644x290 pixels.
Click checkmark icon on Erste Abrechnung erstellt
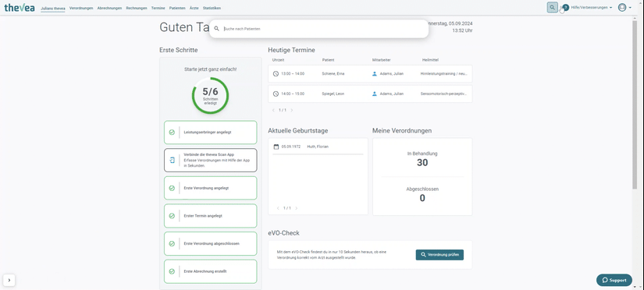172,271
